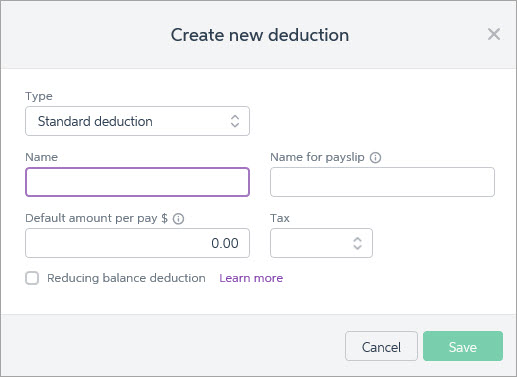The width and height of the screenshot is (517, 377).
Task: Click the Type field label
Action: click(x=39, y=96)
